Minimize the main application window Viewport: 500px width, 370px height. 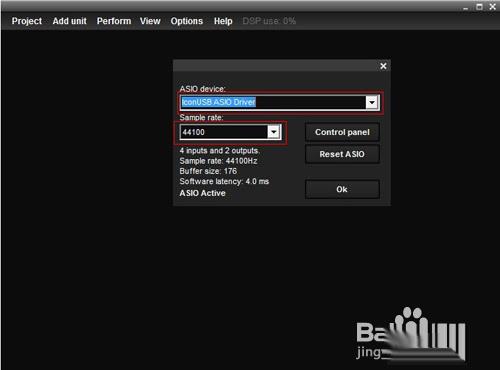tap(466, 7)
